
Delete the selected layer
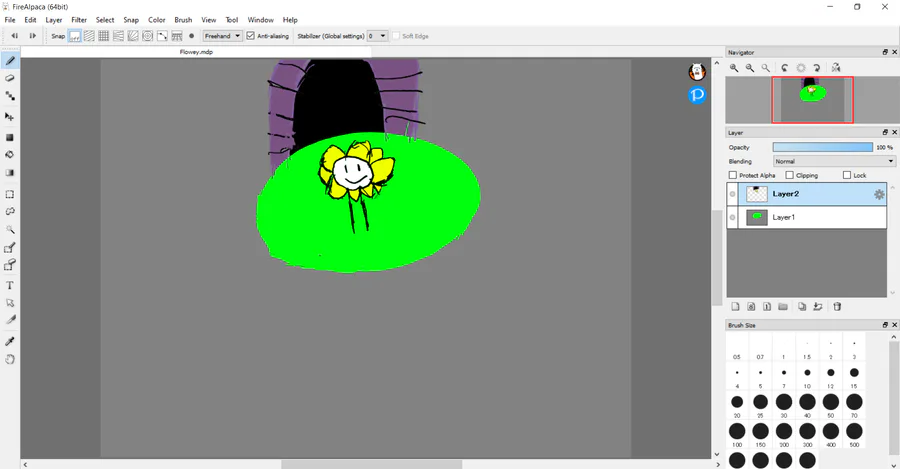click(x=837, y=307)
